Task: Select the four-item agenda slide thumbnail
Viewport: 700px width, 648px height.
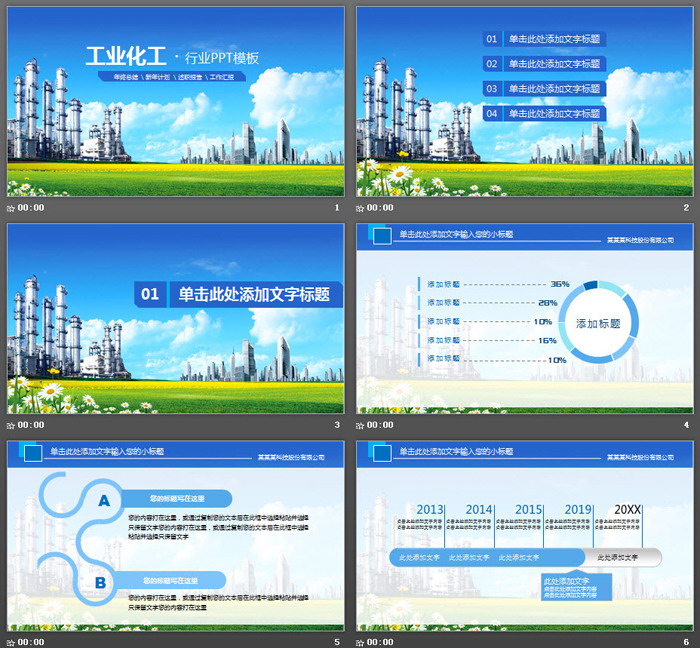Action: tap(525, 101)
